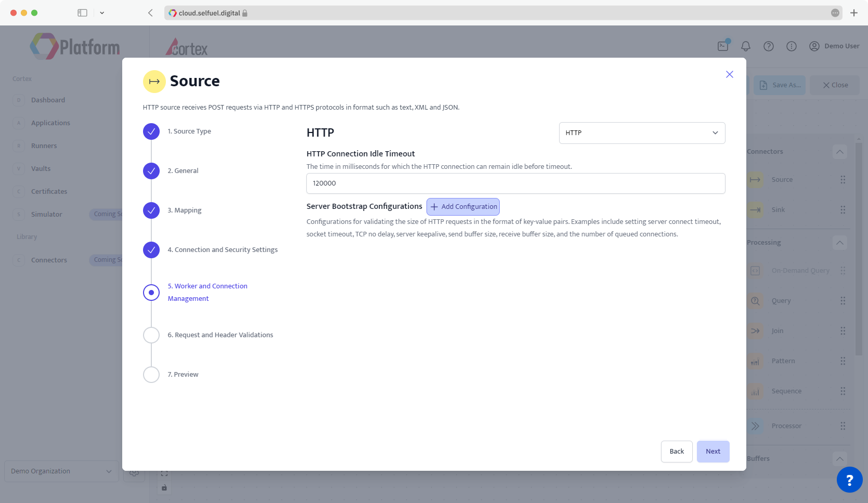Click the Next button

[713, 452]
